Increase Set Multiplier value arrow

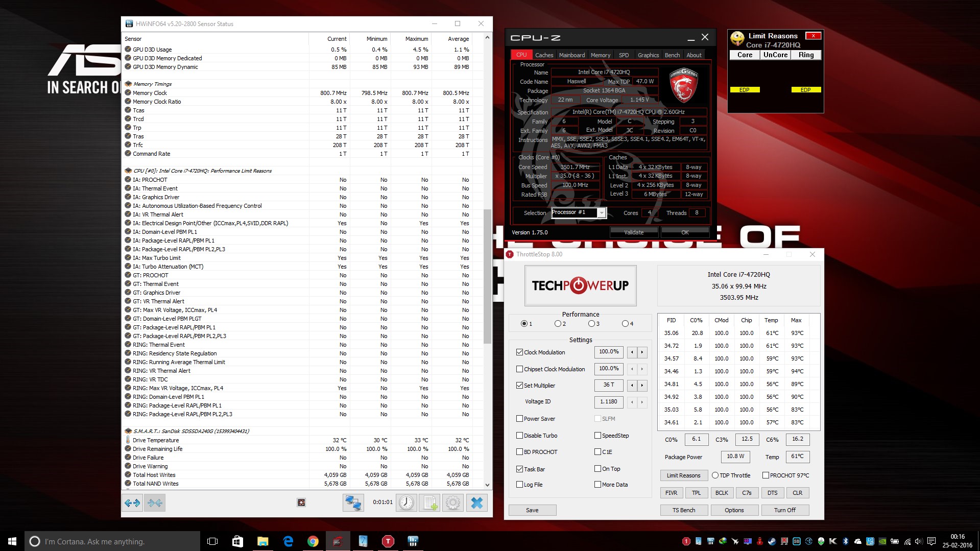642,386
